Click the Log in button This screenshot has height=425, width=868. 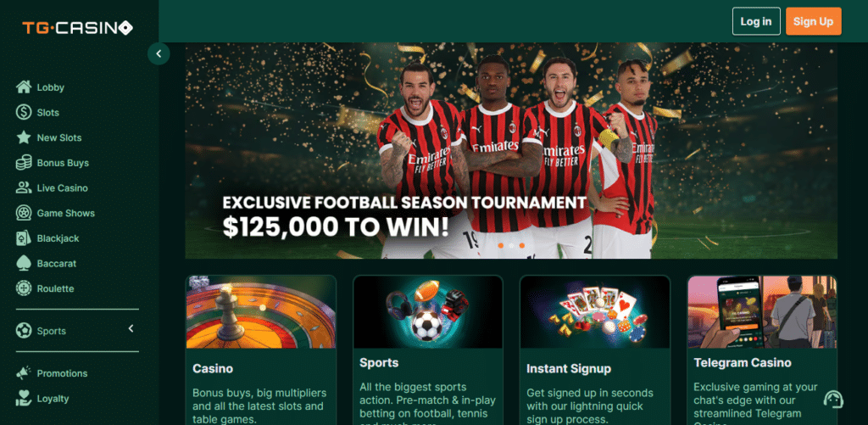point(756,21)
